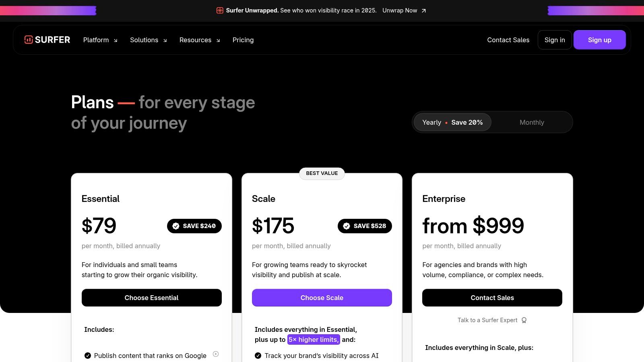Open Contact Sales from the navbar
Screen dimensions: 644x362
coord(508,40)
